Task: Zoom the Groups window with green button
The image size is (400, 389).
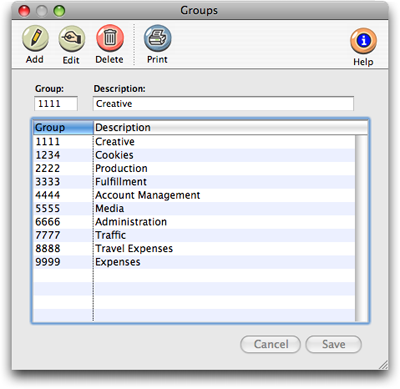Action: [x=59, y=11]
